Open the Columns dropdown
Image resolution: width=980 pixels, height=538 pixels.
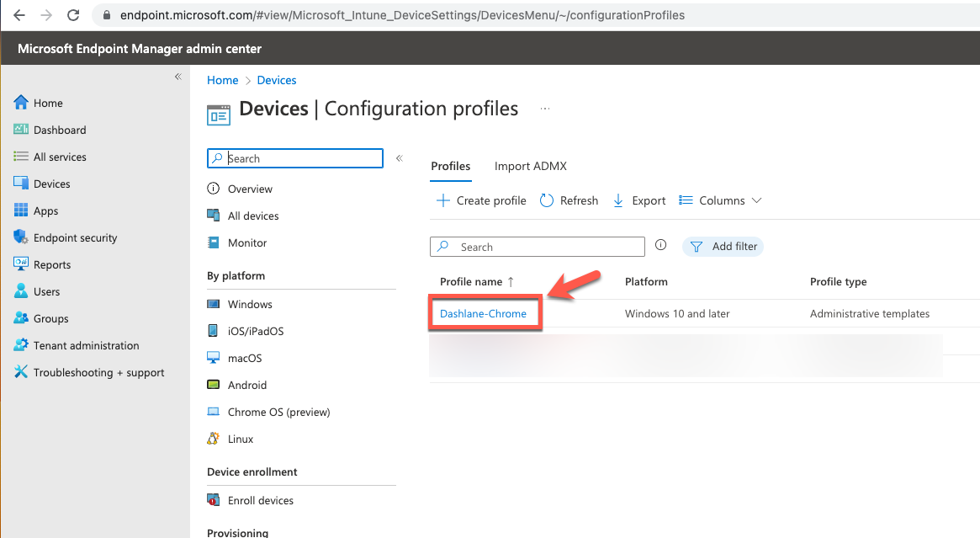[x=721, y=200]
